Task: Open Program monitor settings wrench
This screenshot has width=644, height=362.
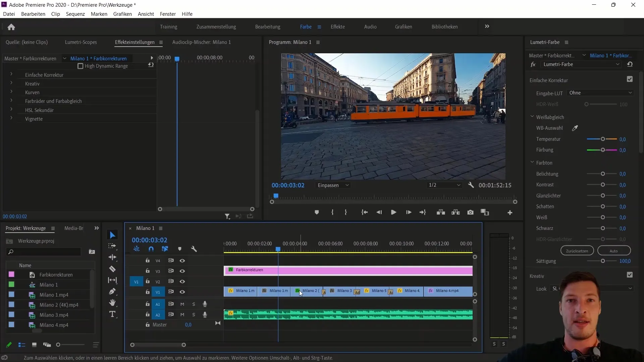Action: pyautogui.click(x=471, y=185)
